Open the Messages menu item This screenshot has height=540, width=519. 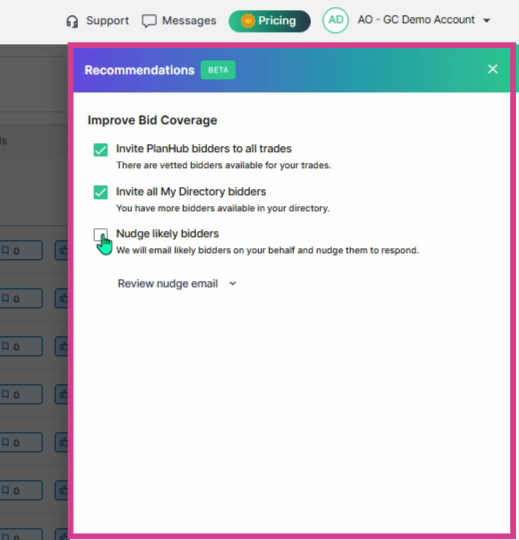[179, 21]
